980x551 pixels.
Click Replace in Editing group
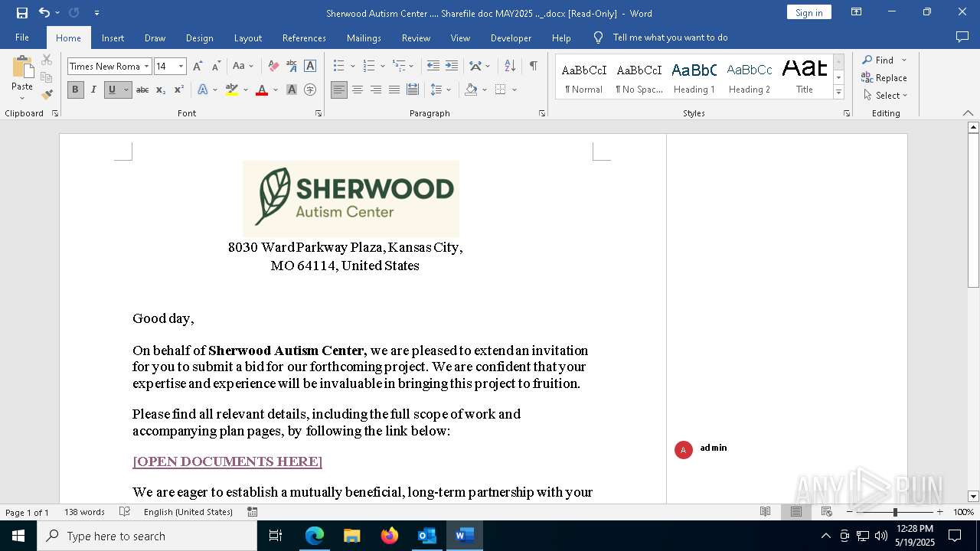884,77
